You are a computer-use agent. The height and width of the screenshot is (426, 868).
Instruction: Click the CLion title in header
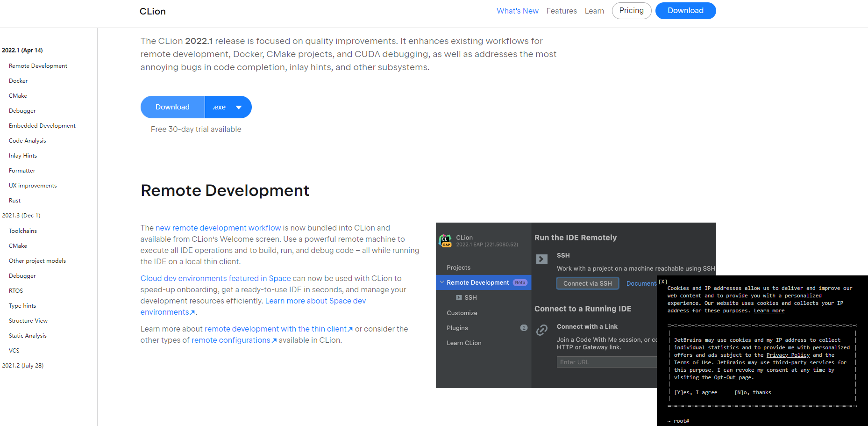point(152,11)
